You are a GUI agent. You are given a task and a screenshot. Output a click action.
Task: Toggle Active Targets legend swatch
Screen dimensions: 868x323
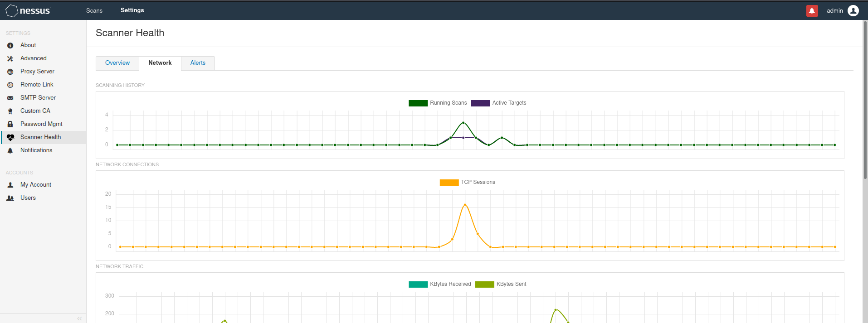[480, 103]
